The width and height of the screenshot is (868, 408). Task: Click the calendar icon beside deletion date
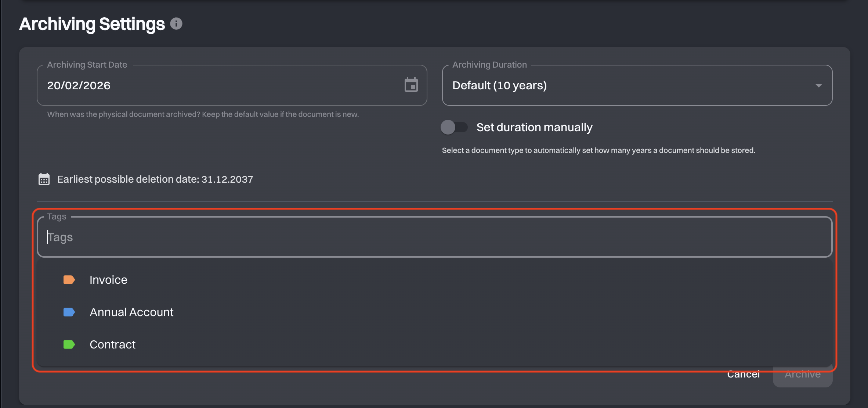(44, 179)
